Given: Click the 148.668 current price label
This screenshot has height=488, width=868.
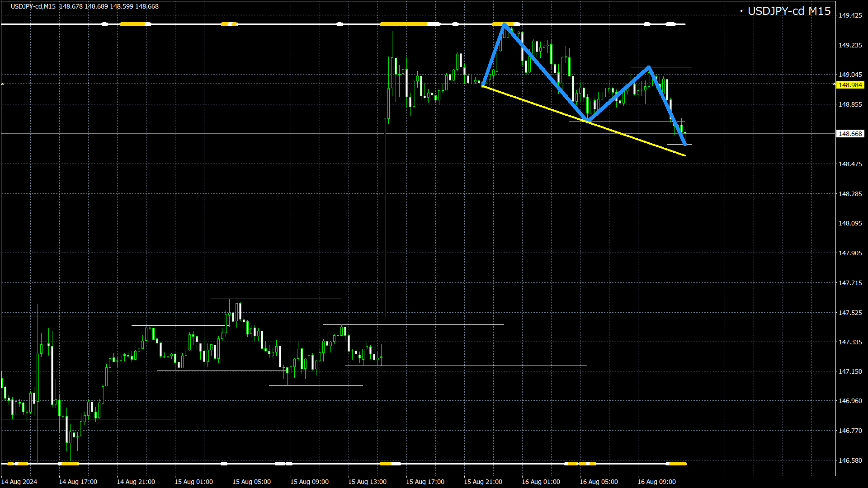Looking at the screenshot, I should click(850, 134).
